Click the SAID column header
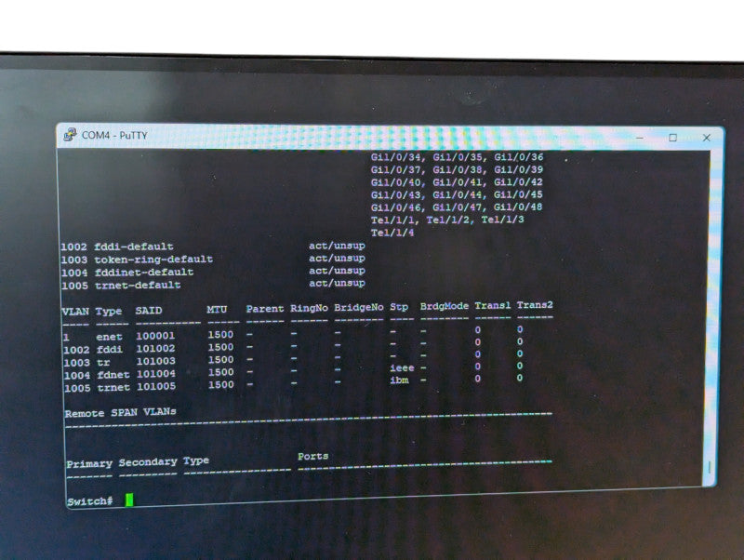 point(149,311)
